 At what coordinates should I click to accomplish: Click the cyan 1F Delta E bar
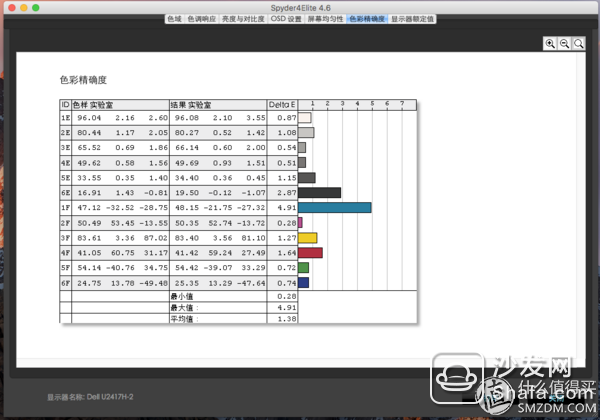coord(334,207)
